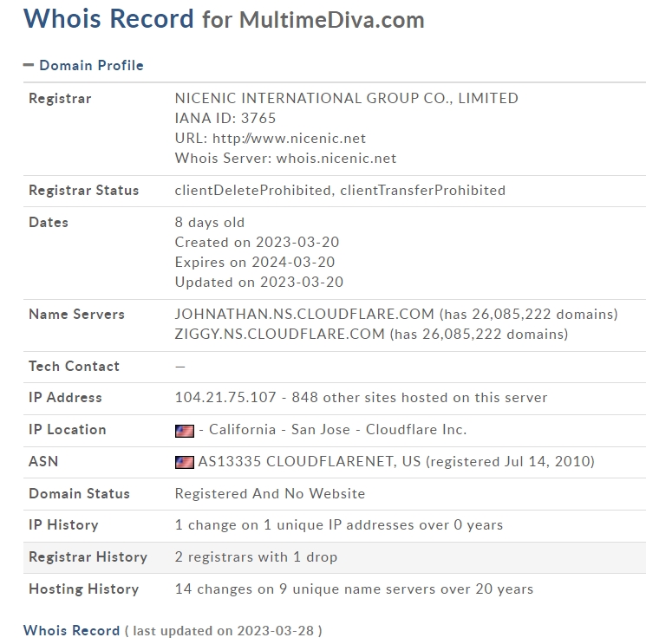Click '2 registrars with 1 drop' text
This screenshot has width=646, height=644.
(x=256, y=557)
